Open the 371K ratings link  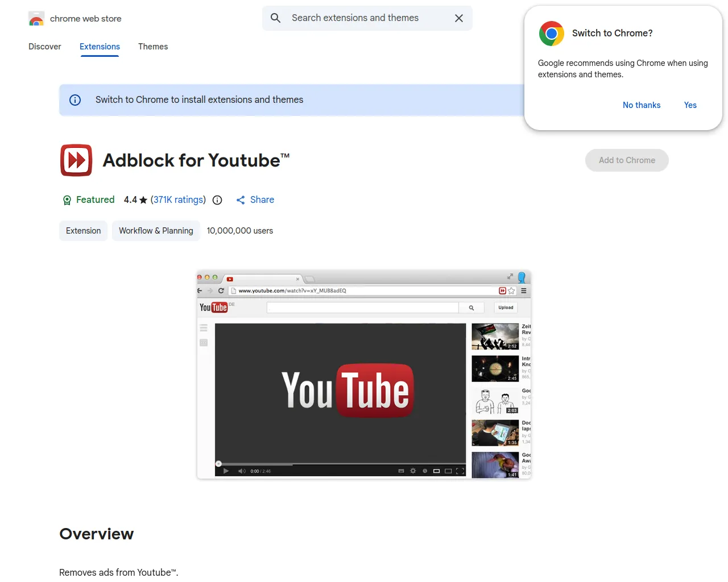178,200
